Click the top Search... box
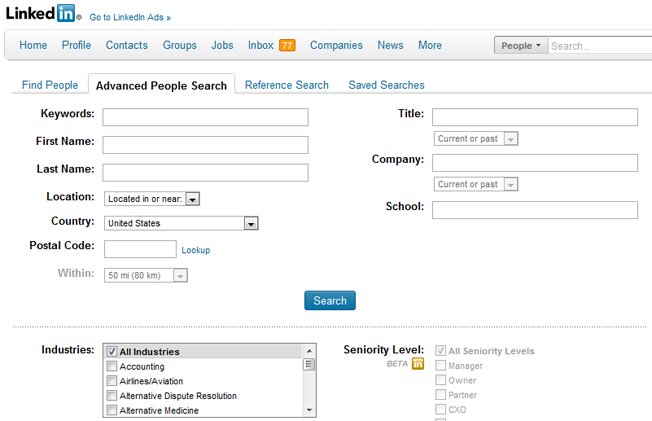This screenshot has width=652, height=421. pos(600,45)
